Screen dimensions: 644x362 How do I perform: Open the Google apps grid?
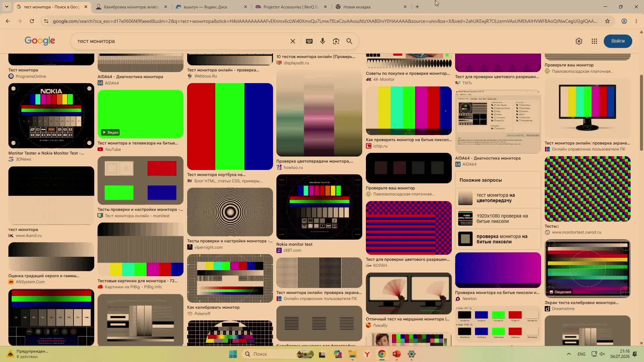pos(594,41)
